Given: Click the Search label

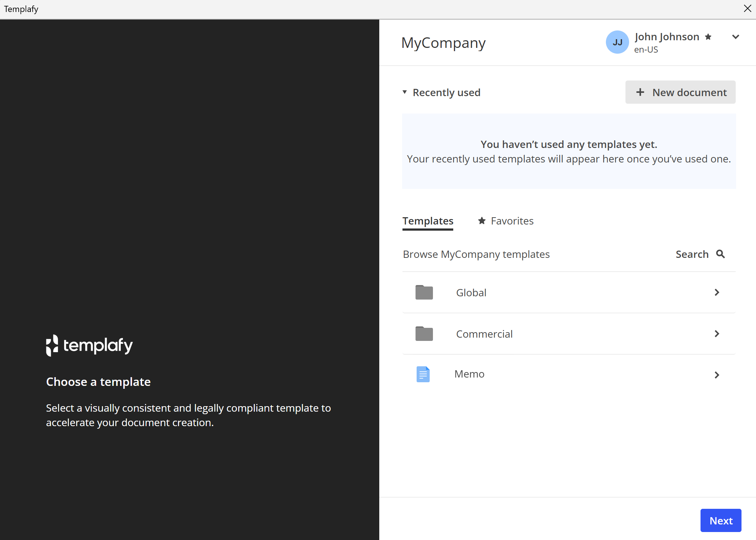Looking at the screenshot, I should [x=692, y=254].
